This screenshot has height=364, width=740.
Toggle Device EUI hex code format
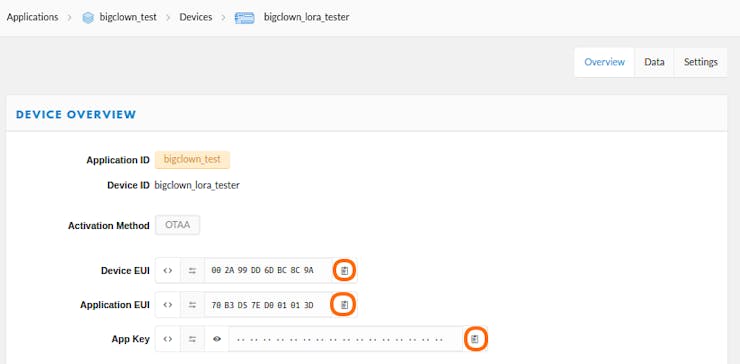tap(168, 271)
